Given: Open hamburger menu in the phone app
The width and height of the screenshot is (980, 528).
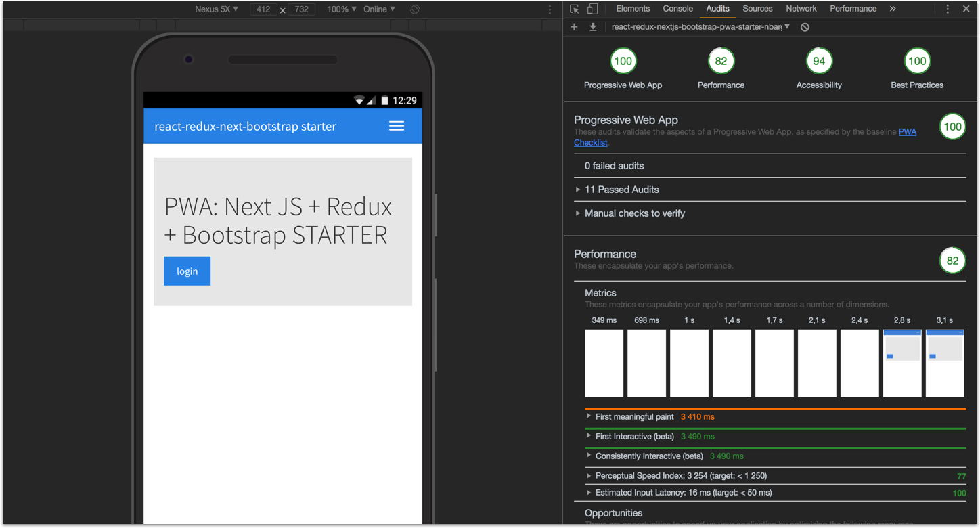Looking at the screenshot, I should [397, 126].
